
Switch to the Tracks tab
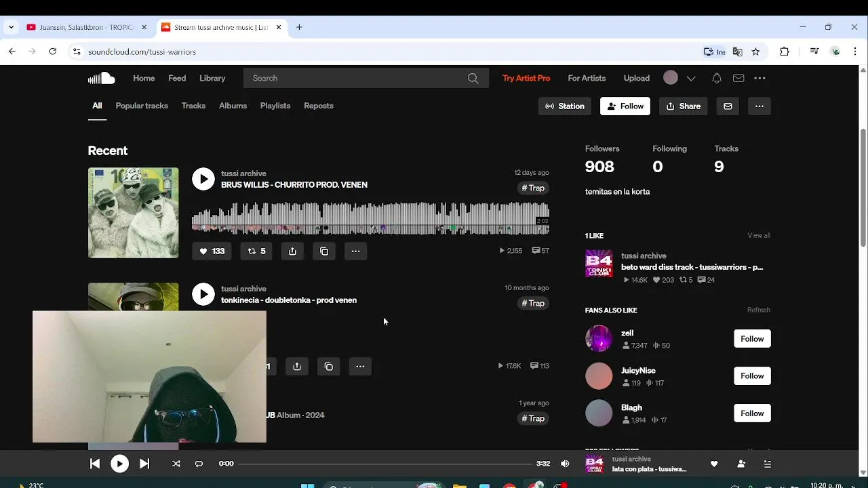[x=193, y=106]
